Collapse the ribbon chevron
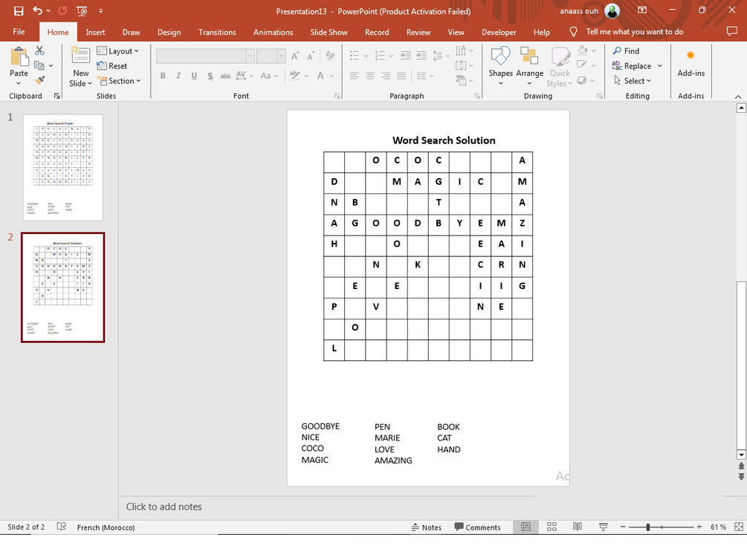Viewport: 747px width, 560px height. pyautogui.click(x=738, y=97)
